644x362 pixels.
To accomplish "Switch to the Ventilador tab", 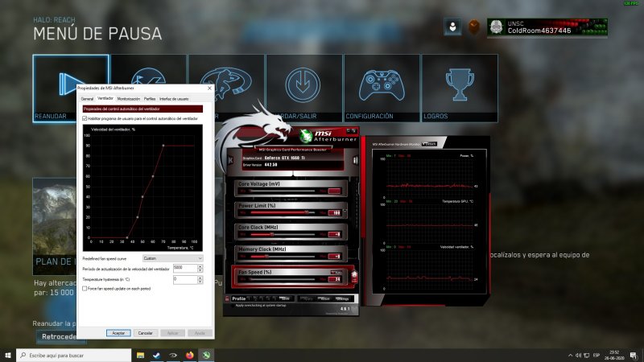I will click(x=105, y=98).
